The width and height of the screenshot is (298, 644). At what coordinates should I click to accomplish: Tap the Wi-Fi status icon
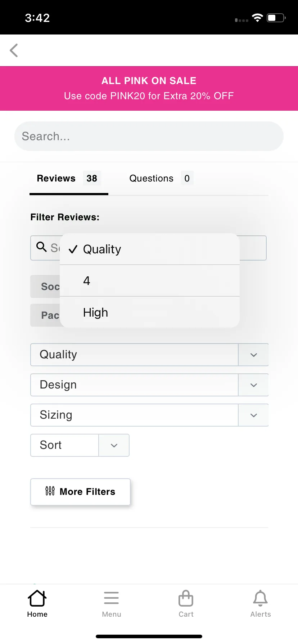pos(257,18)
